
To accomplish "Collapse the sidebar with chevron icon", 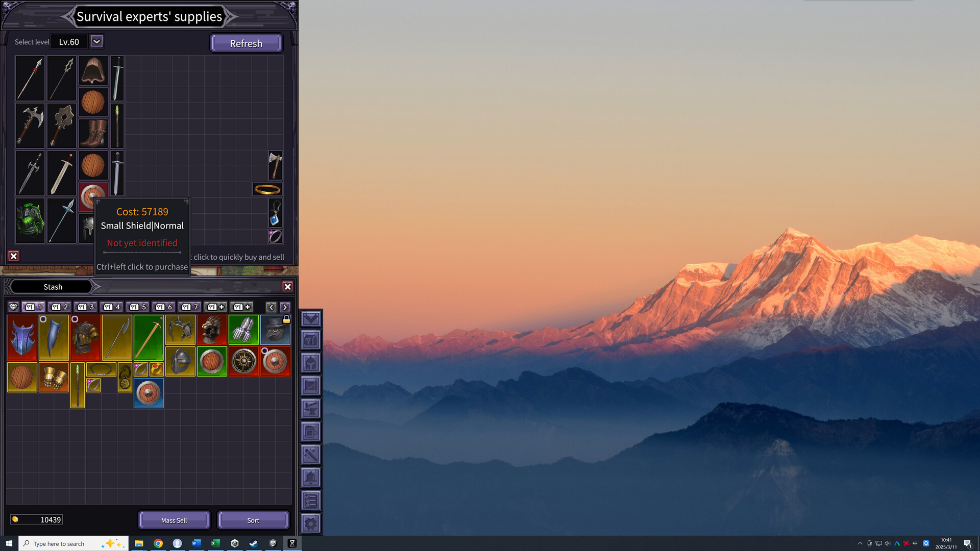I will (310, 319).
